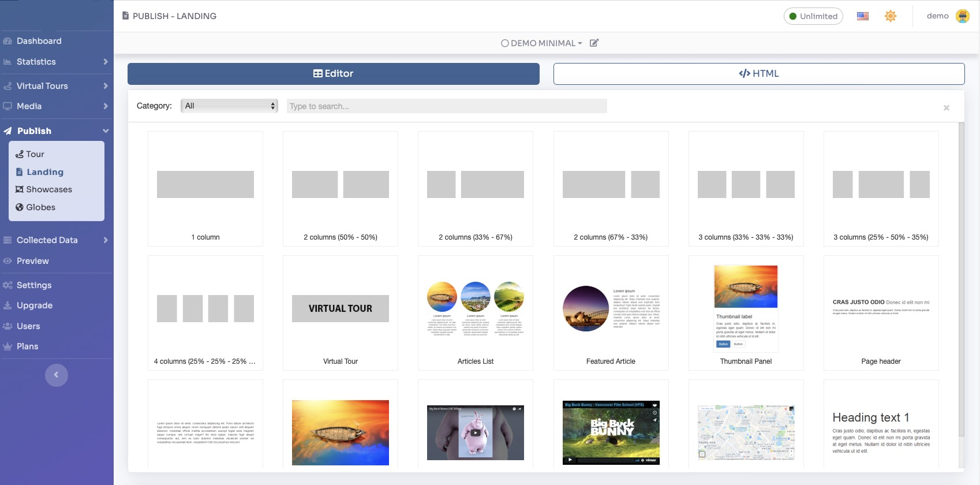Select the 3 columns (25% - 50% - 35%) block

(881, 189)
